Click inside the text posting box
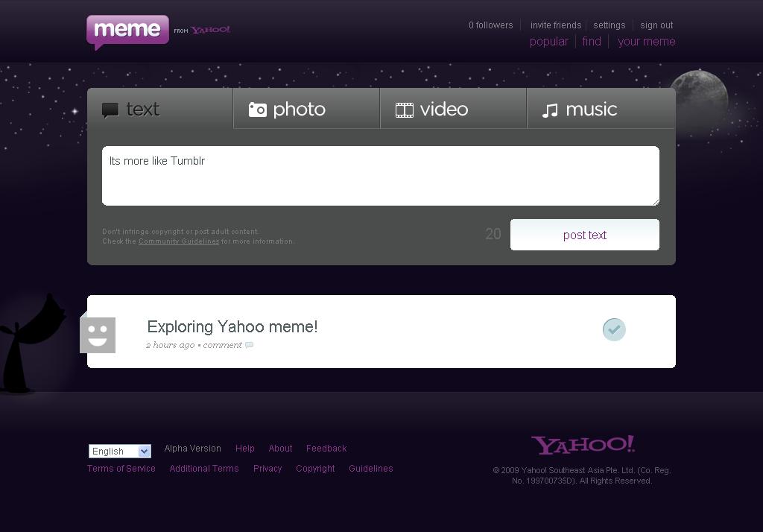Screen dimensions: 763x532 point(381,176)
